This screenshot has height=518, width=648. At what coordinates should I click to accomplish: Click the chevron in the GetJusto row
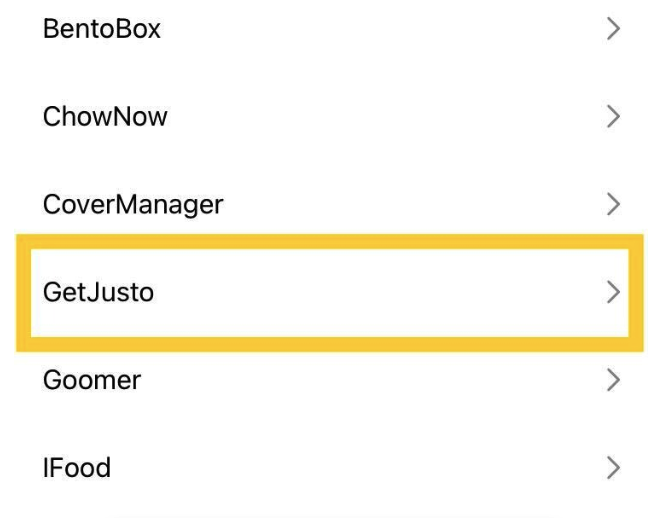(614, 293)
